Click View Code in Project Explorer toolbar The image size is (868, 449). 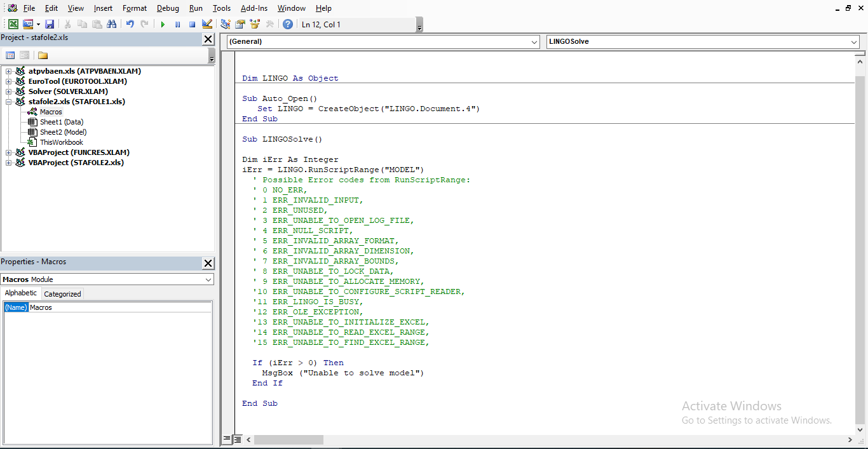pyautogui.click(x=10, y=55)
